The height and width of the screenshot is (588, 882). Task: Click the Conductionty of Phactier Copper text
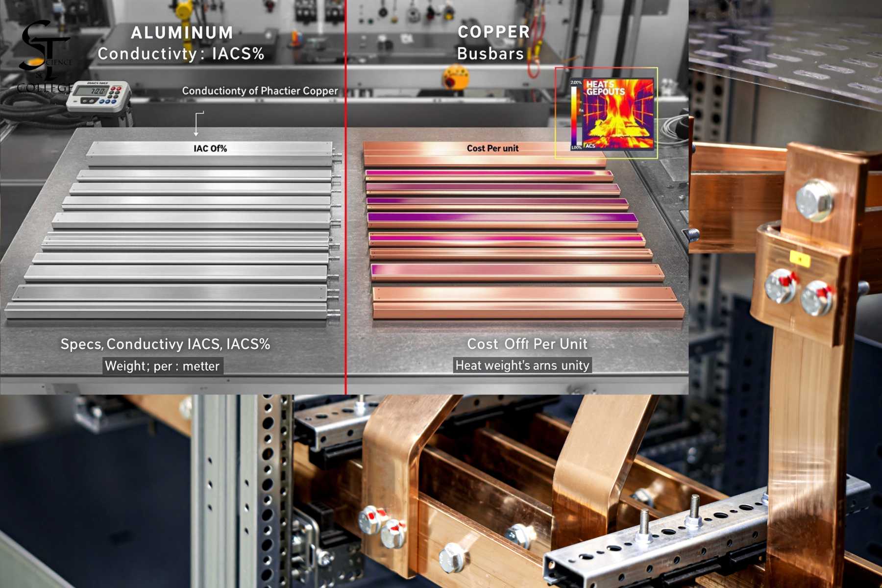260,91
